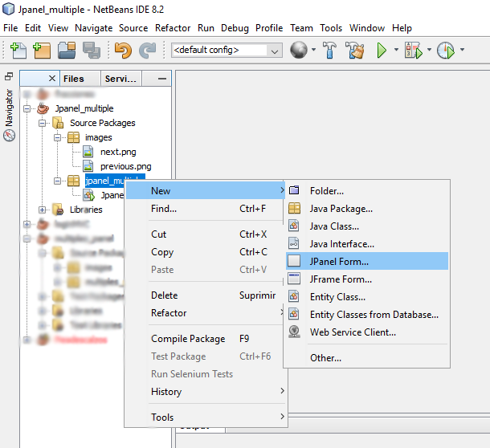490x448 pixels.
Task: Open the File menu
Action: 10,28
